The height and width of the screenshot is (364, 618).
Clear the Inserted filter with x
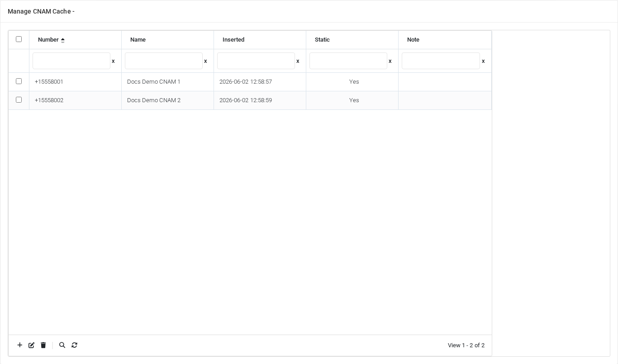pyautogui.click(x=298, y=61)
